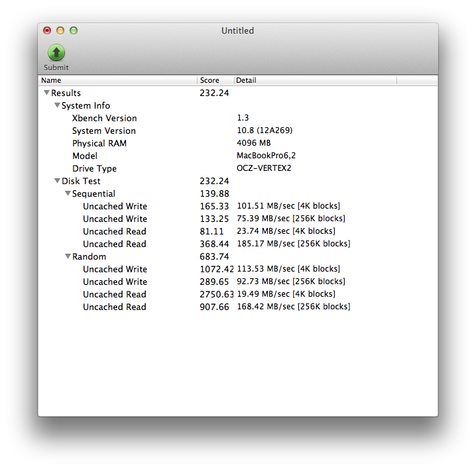This screenshot has height=469, width=476.
Task: Select Random Uncached Read row scoring 2750.63
Action: click(238, 294)
